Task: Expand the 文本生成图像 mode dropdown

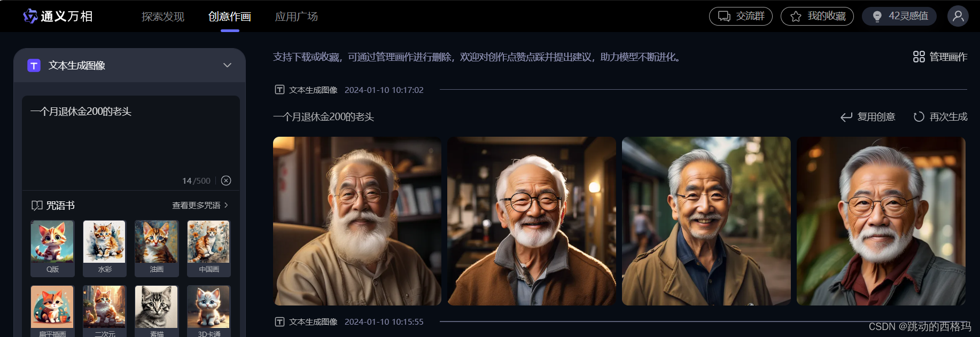Action: point(227,65)
